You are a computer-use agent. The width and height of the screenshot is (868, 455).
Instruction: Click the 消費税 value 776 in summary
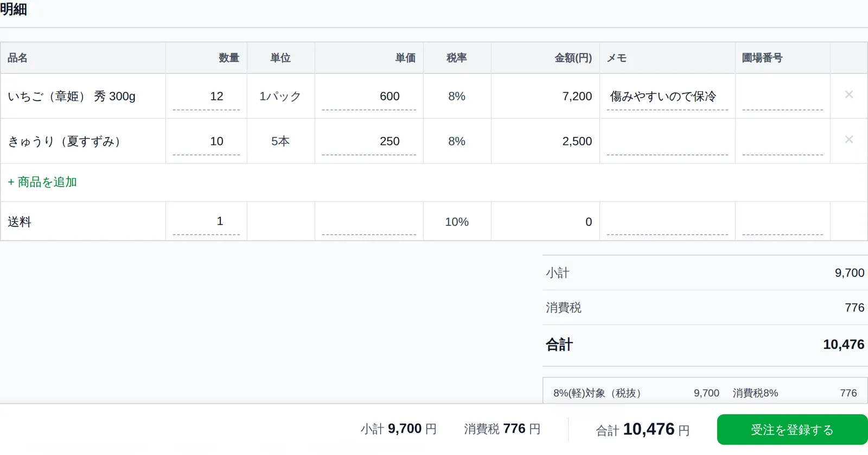pyautogui.click(x=854, y=307)
